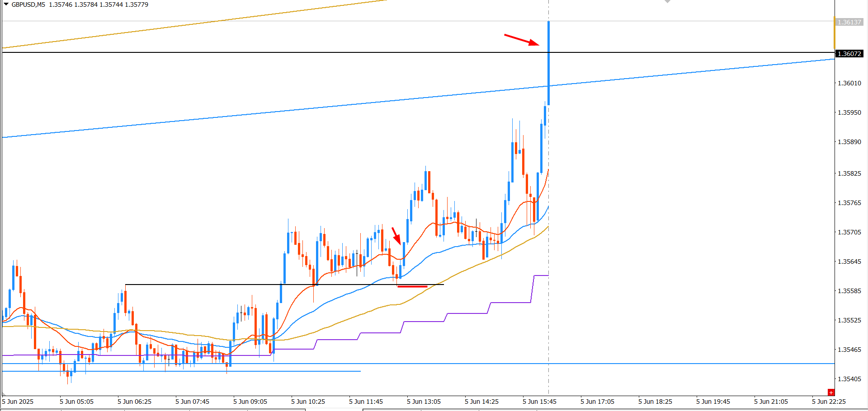Select the short red horizontal support line
Screen dimensions: 868x411
pos(412,286)
